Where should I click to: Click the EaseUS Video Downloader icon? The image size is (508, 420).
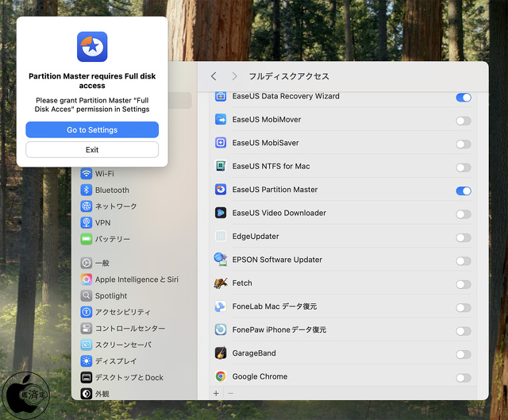[x=221, y=213]
